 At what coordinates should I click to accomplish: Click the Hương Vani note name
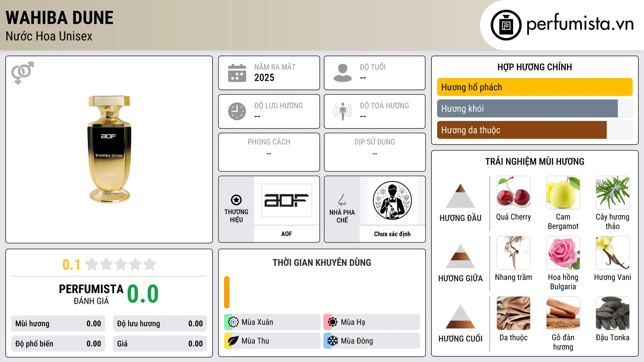pos(613,277)
